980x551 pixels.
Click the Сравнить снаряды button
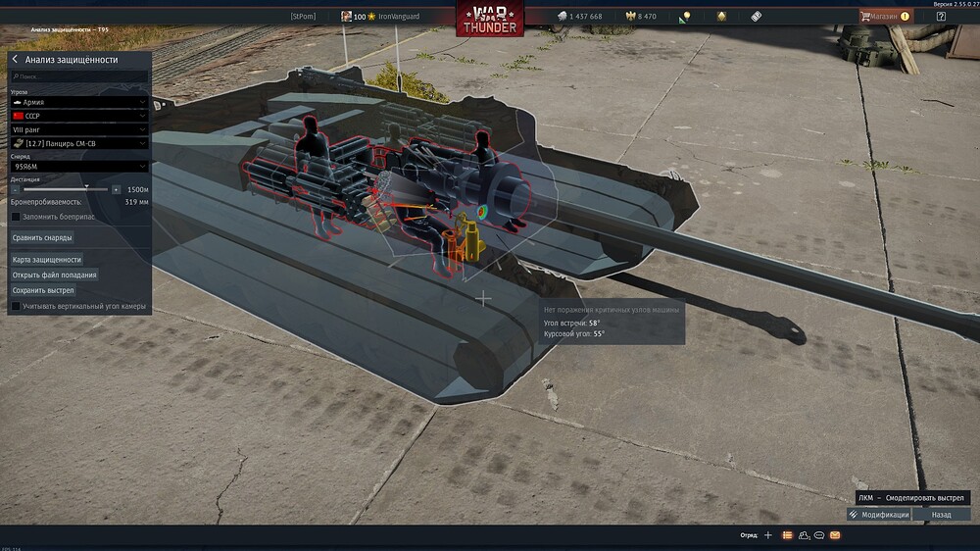tap(42, 237)
